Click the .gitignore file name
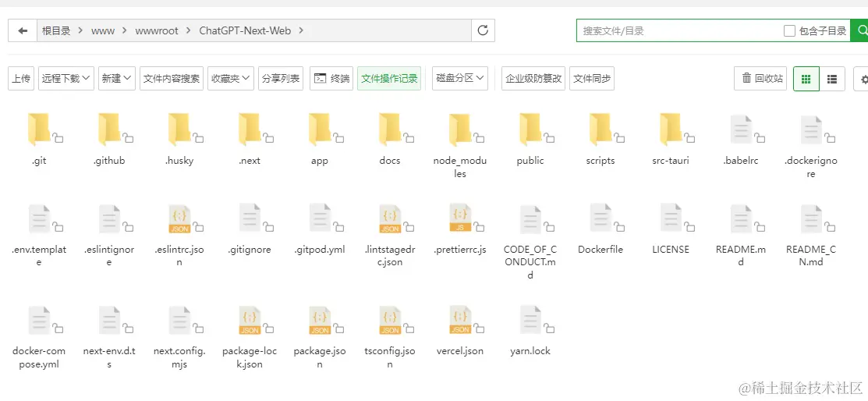868x401 pixels. tap(250, 250)
